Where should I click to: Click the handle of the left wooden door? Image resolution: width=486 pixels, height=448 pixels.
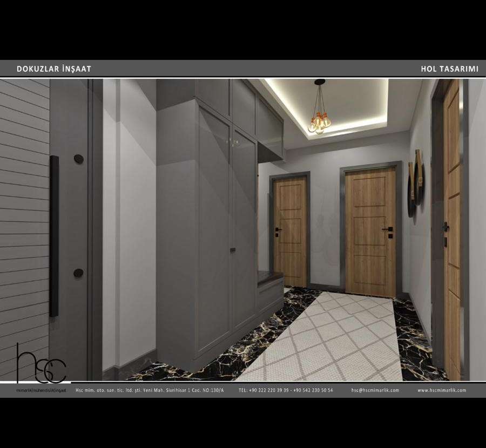pos(277,230)
